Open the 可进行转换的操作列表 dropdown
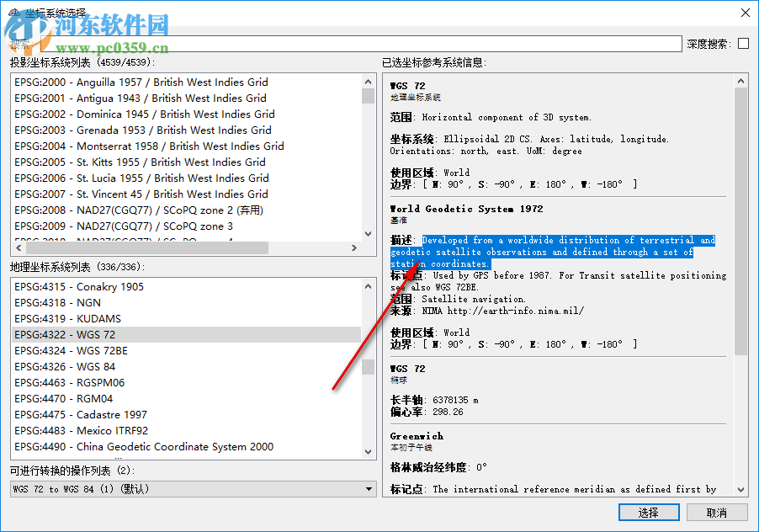Viewport: 759px width, 532px height. pyautogui.click(x=194, y=489)
